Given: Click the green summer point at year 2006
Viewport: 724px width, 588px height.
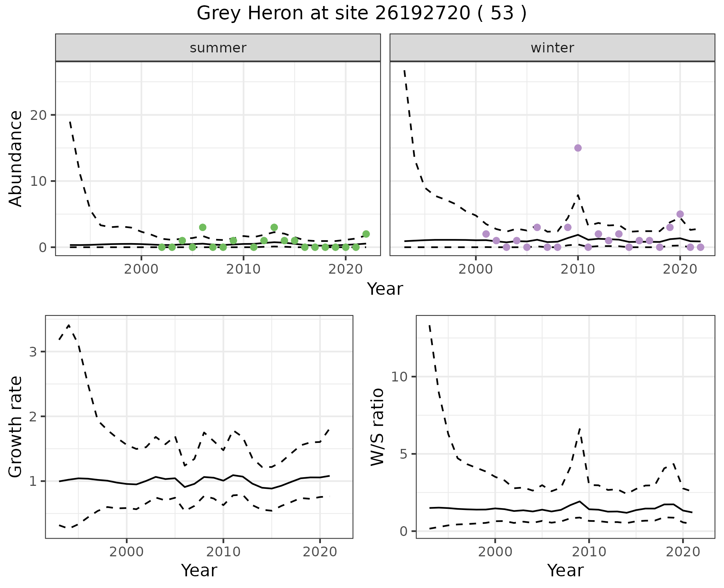Looking at the screenshot, I should pyautogui.click(x=202, y=227).
